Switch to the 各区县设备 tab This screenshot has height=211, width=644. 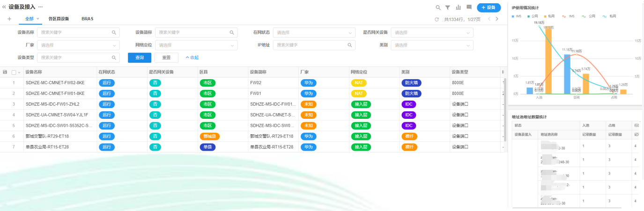pos(59,19)
